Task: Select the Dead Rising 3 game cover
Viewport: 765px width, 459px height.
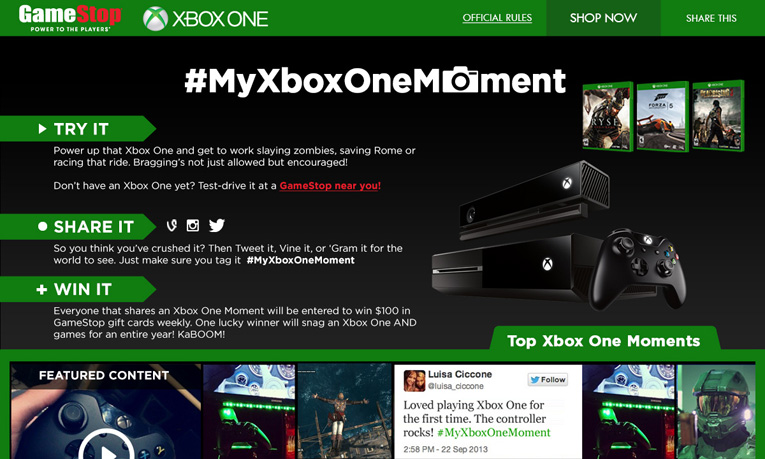Action: [x=718, y=116]
